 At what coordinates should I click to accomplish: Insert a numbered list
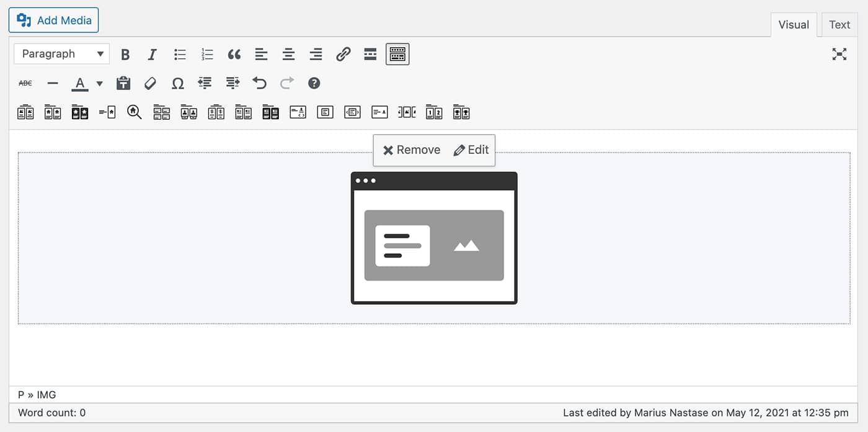point(207,55)
